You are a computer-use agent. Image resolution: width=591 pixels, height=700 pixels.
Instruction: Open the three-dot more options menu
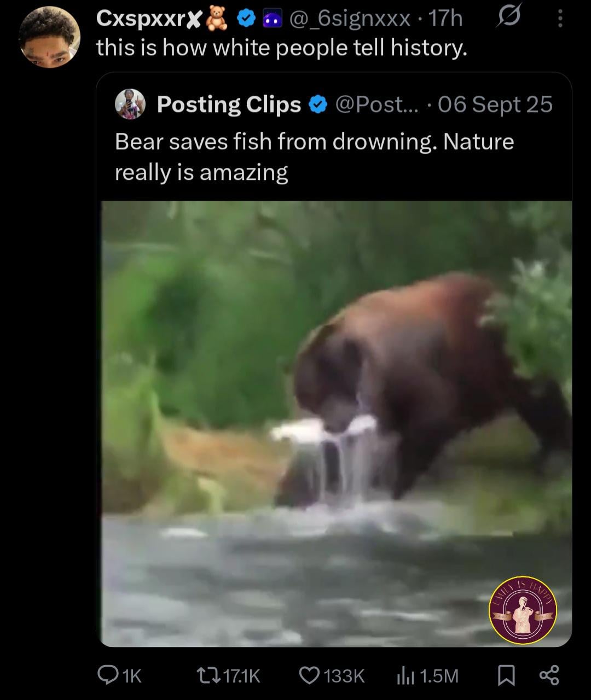pyautogui.click(x=559, y=20)
